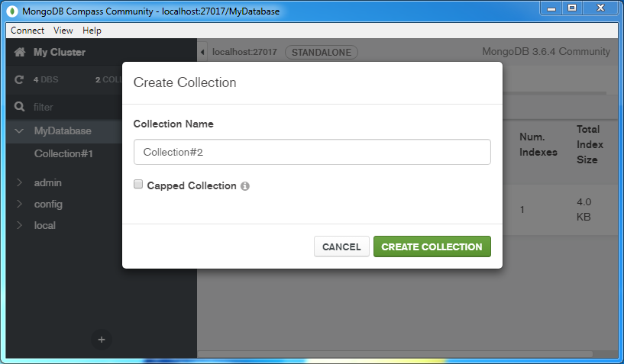The width and height of the screenshot is (624, 364).
Task: Open the View menu
Action: [x=63, y=31]
